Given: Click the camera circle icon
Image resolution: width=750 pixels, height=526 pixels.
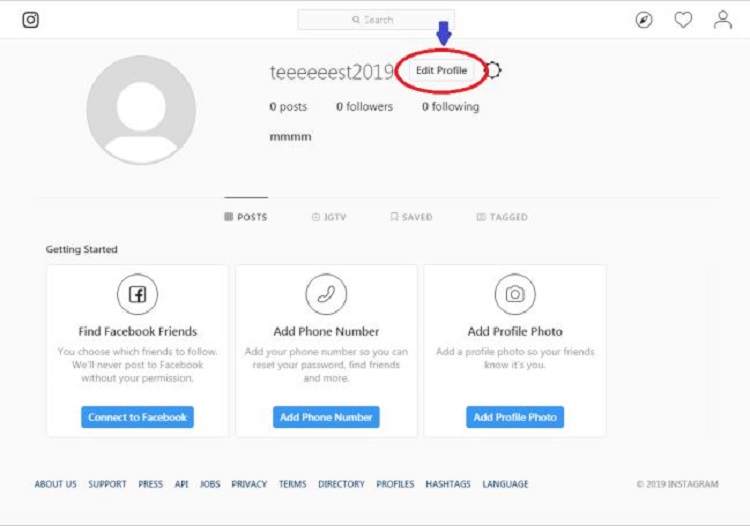Looking at the screenshot, I should (x=515, y=294).
